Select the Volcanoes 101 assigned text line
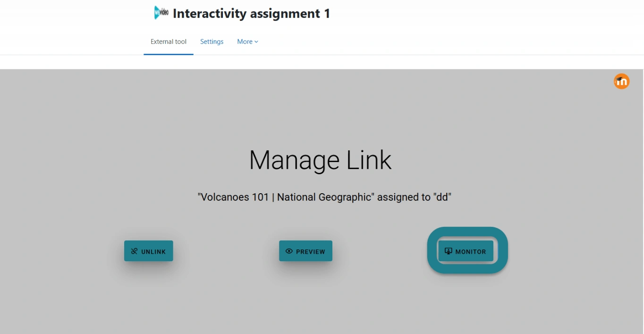 324,197
